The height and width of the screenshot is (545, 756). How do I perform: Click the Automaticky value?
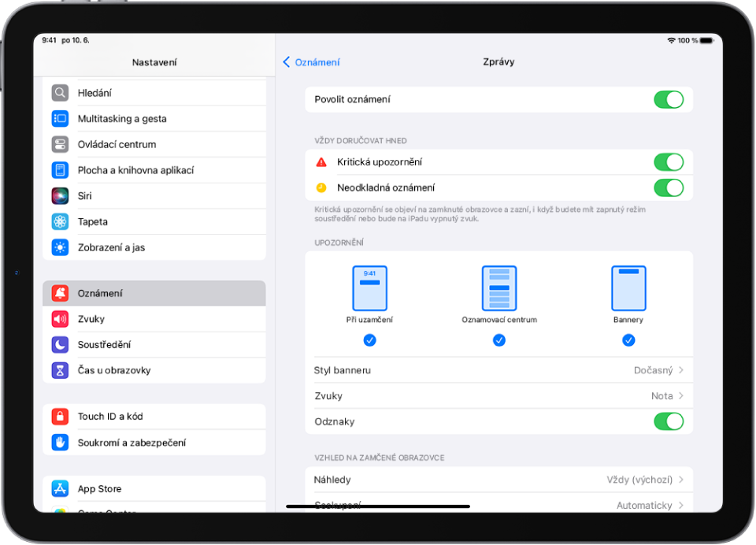(x=644, y=505)
